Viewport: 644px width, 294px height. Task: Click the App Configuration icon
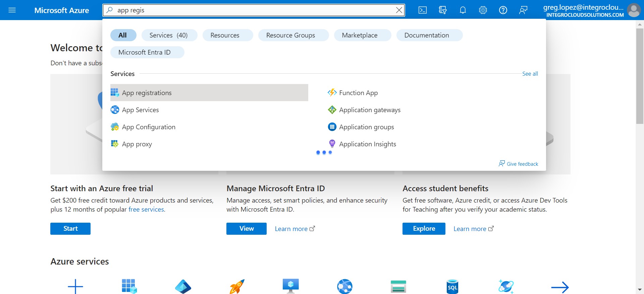pos(115,127)
